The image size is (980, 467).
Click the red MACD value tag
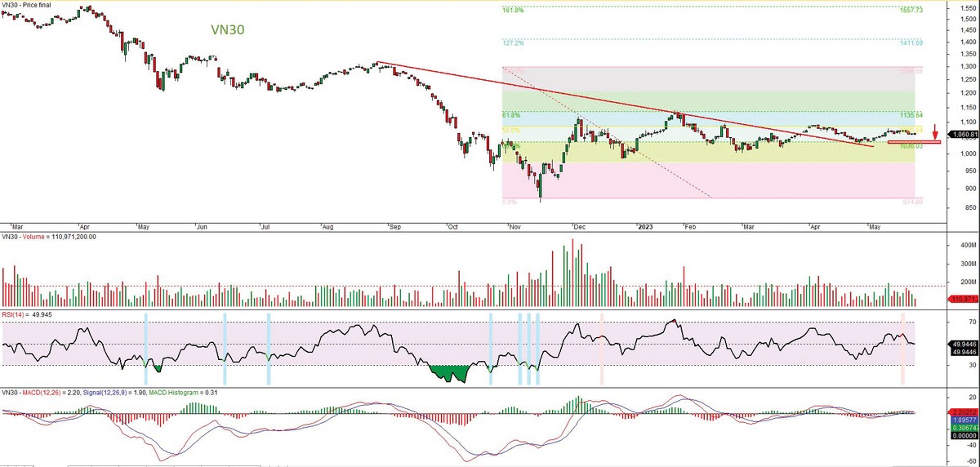point(964,389)
